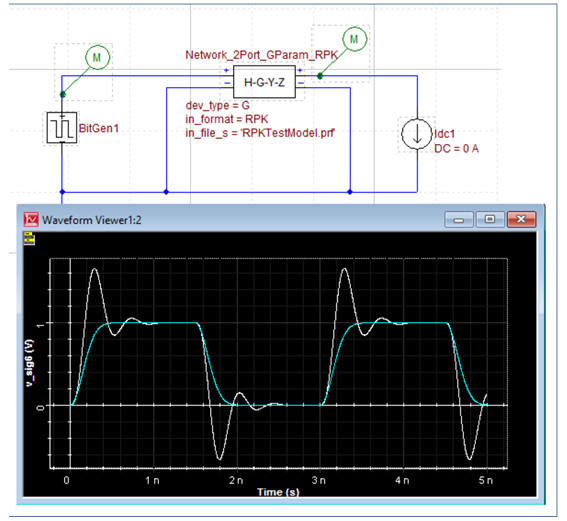Maximize the Waveform Viewer window
The image size is (567, 521).
pos(490,219)
